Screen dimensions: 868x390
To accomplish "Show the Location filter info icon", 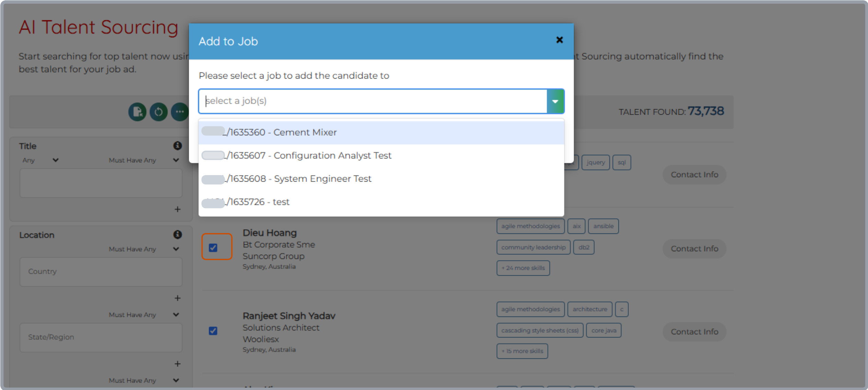I will [177, 234].
